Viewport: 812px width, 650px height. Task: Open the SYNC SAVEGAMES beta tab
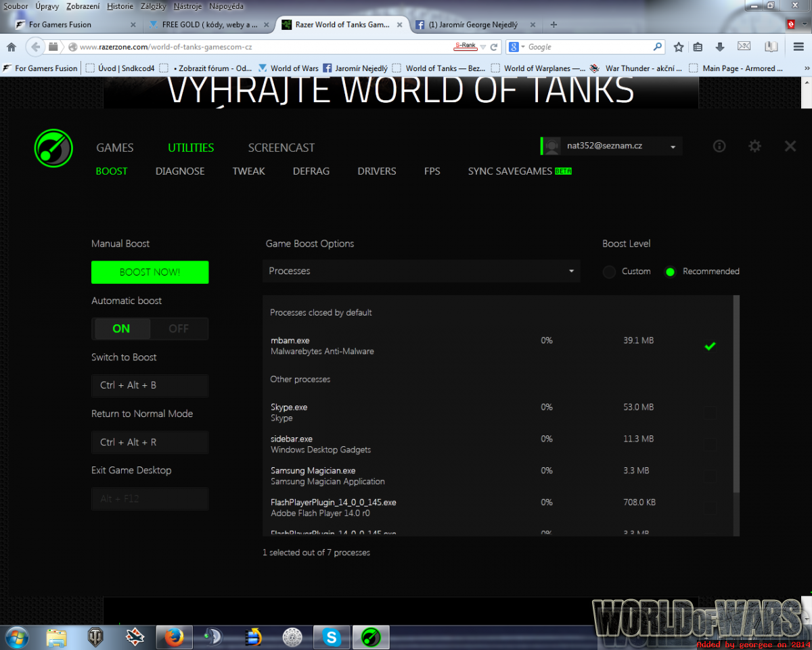point(520,171)
